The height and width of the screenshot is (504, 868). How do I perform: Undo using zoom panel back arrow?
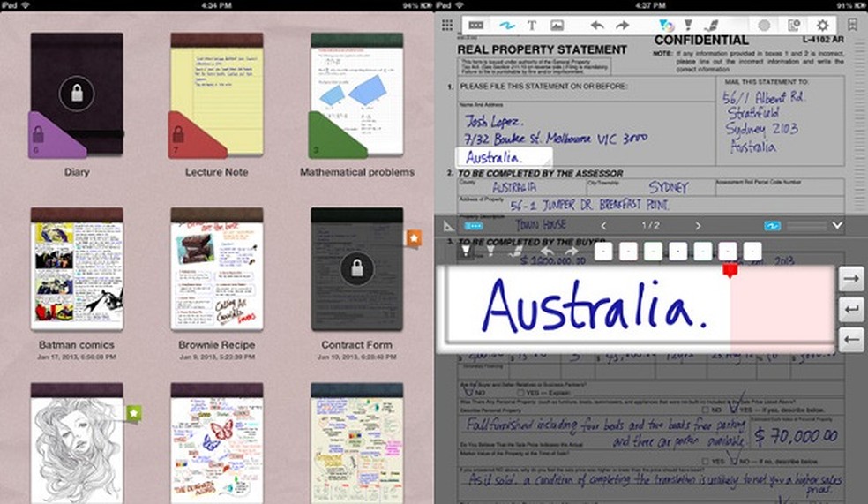(x=547, y=252)
